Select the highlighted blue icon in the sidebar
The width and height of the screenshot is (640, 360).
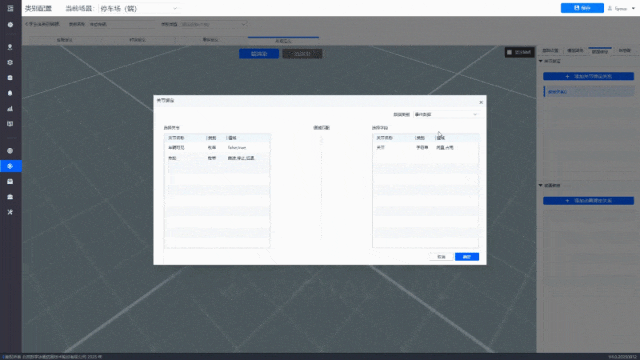click(x=11, y=166)
